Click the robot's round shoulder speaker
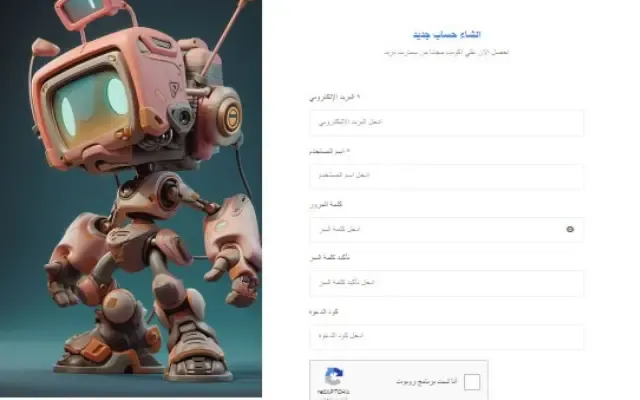640x400 pixels. click(231, 114)
